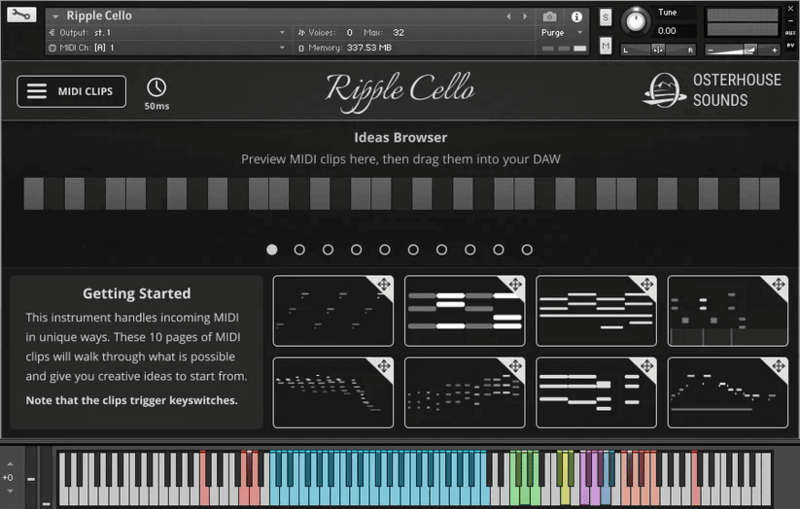800x509 pixels.
Task: Click the Voices 0 readout
Action: pos(326,33)
